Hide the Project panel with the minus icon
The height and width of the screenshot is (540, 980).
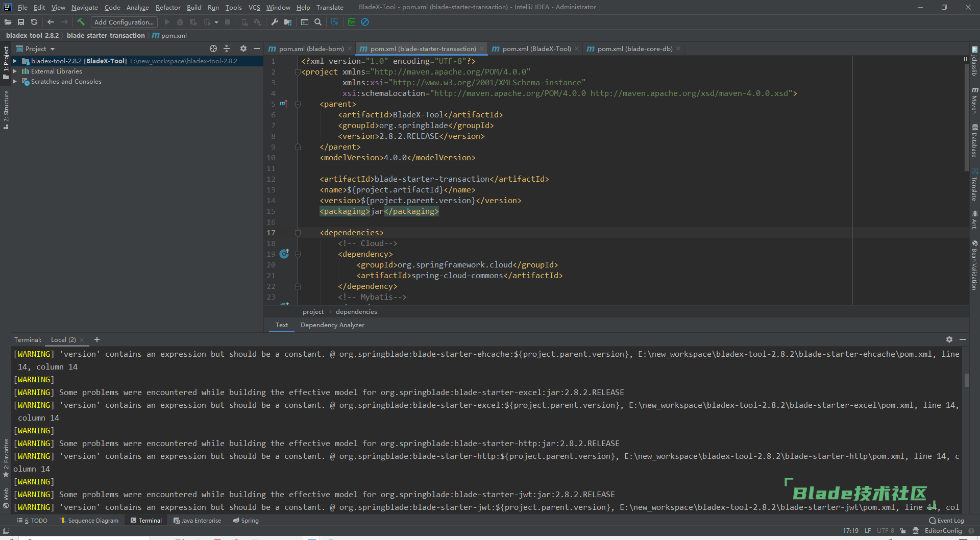tap(257, 48)
